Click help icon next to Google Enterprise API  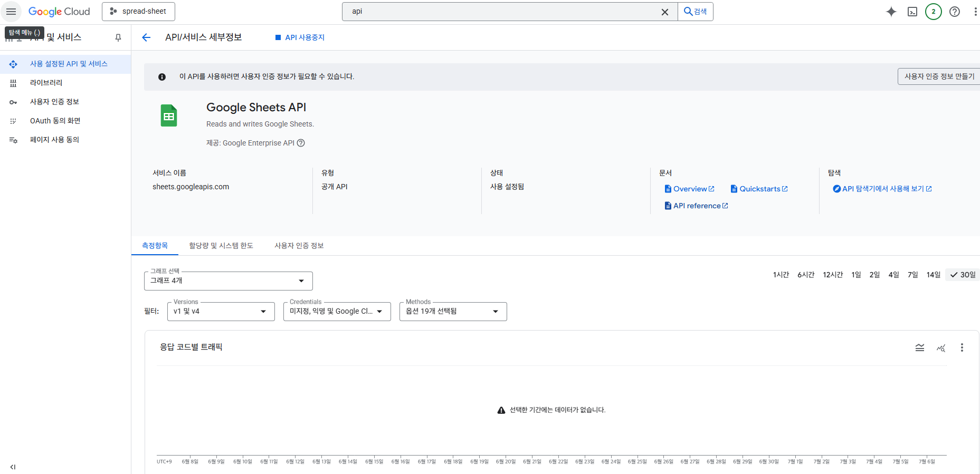(x=301, y=143)
